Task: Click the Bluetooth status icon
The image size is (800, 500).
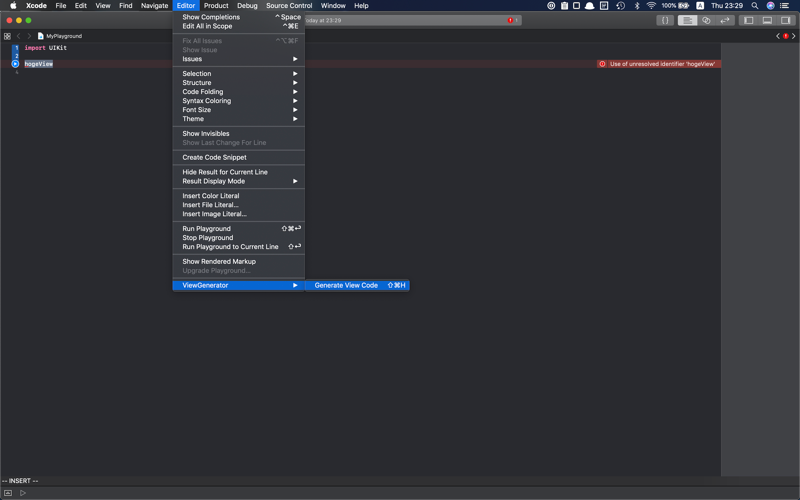Action: pos(637,6)
